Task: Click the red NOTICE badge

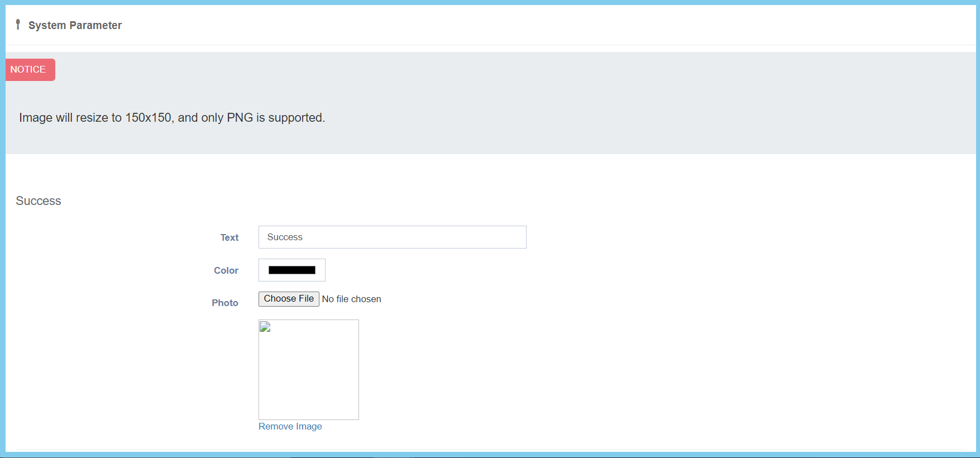Action: pyautogui.click(x=30, y=70)
